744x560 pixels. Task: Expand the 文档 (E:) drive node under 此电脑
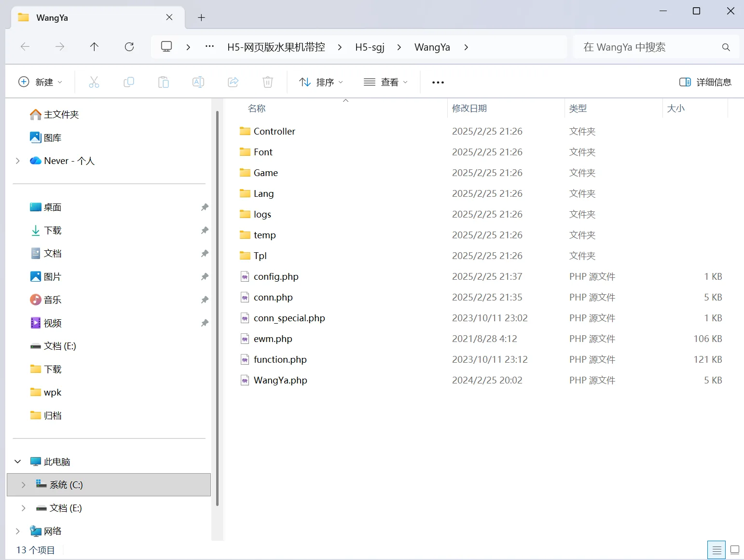tap(23, 508)
